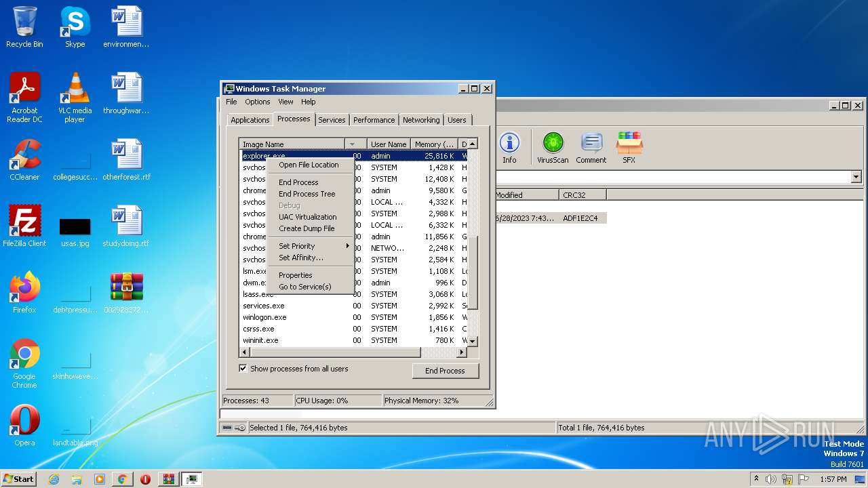This screenshot has height=488, width=868.
Task: Click Chrome icon in the taskbar
Action: tap(122, 479)
